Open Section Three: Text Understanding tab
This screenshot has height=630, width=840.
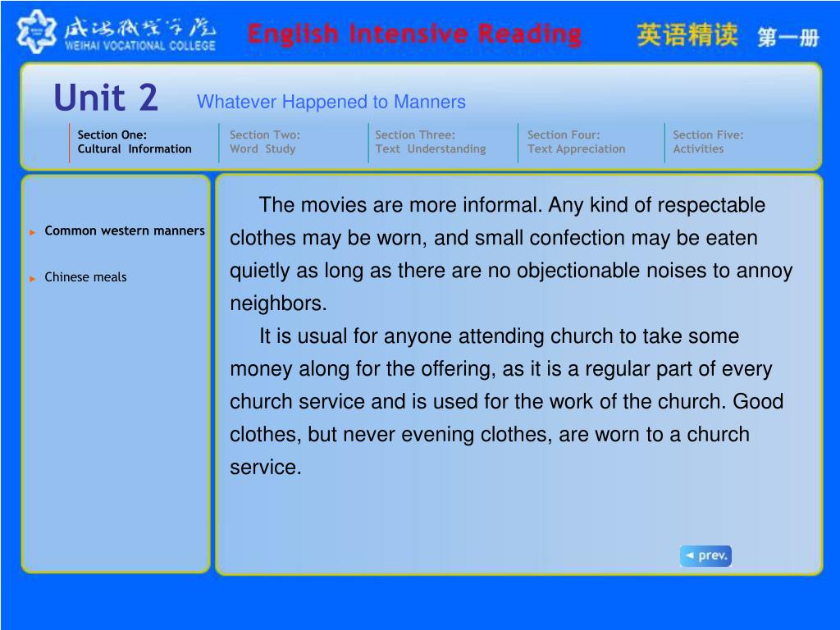point(430,142)
